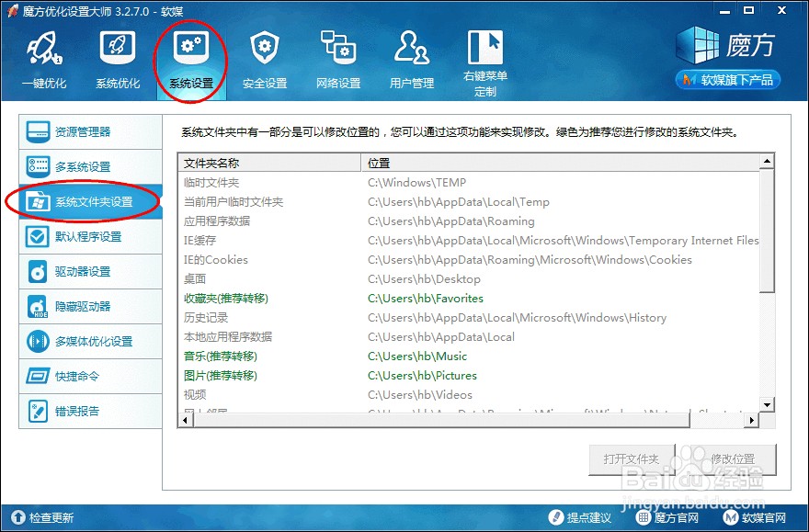Open 系统优化 toolbar icon
The image size is (809, 532).
pos(118,48)
